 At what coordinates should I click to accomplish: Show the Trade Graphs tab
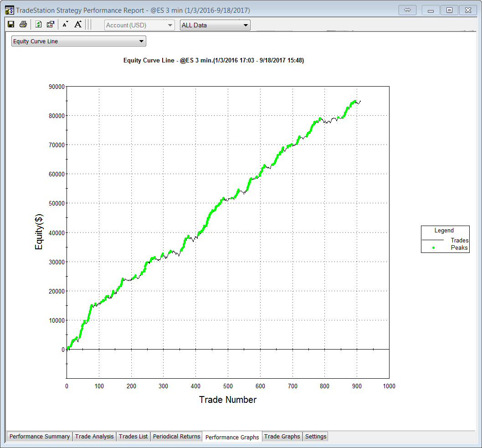(282, 437)
